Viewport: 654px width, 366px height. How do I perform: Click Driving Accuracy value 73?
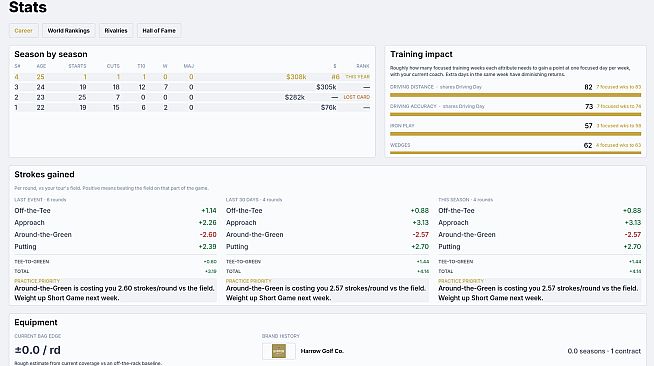point(589,106)
